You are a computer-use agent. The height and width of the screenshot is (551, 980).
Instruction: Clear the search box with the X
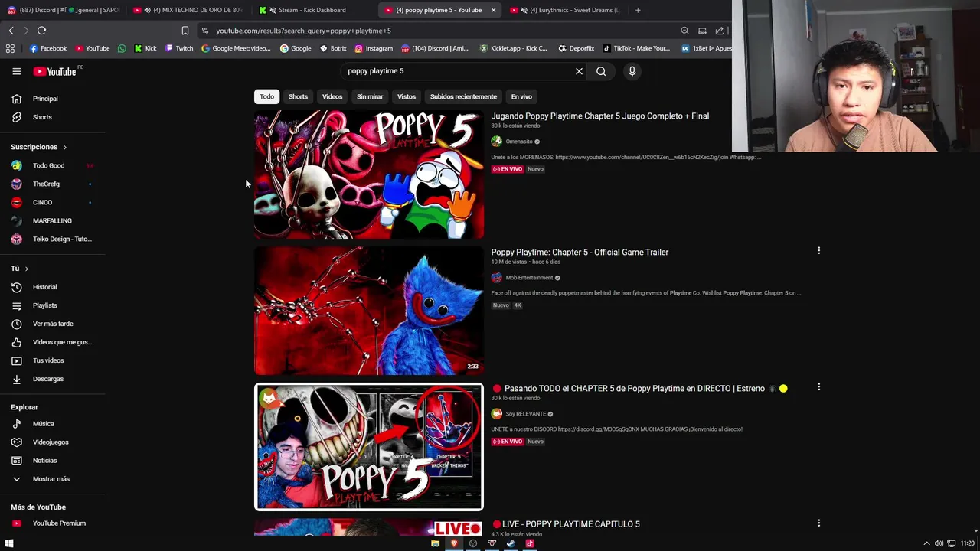[x=579, y=71]
